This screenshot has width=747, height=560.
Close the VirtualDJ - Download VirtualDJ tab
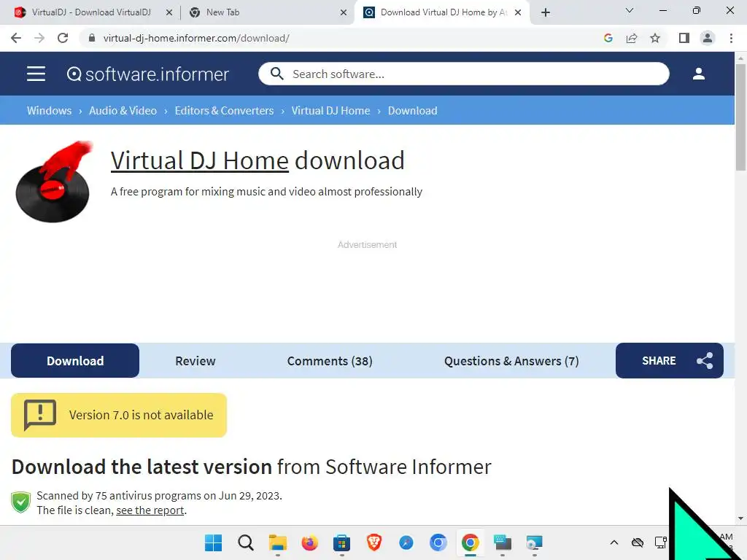pyautogui.click(x=169, y=12)
